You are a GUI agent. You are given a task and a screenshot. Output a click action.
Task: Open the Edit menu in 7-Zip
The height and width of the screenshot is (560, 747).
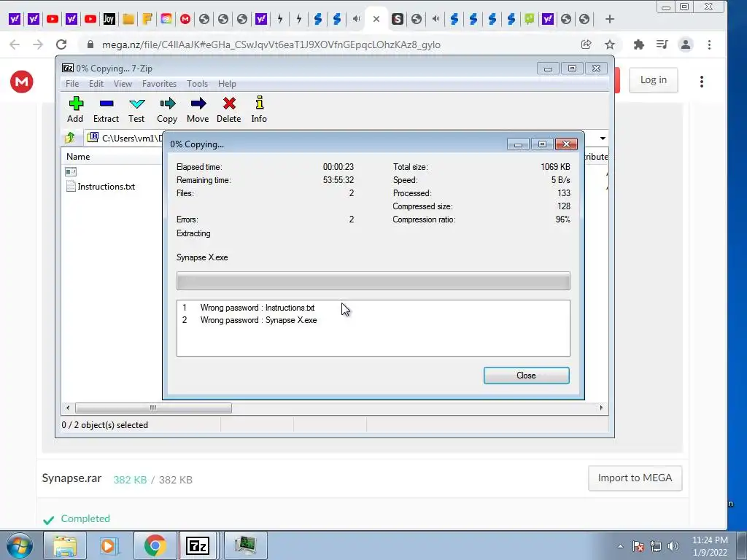[x=96, y=84]
